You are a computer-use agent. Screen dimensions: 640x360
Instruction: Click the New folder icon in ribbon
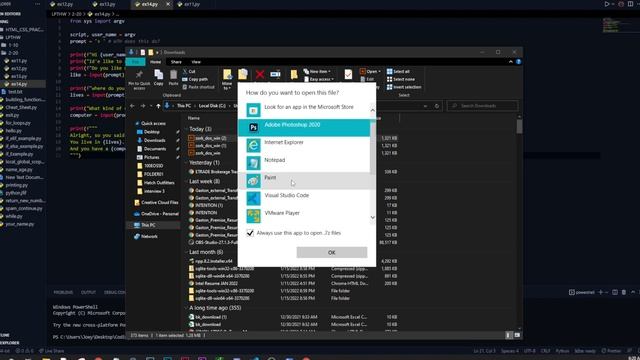(293, 75)
